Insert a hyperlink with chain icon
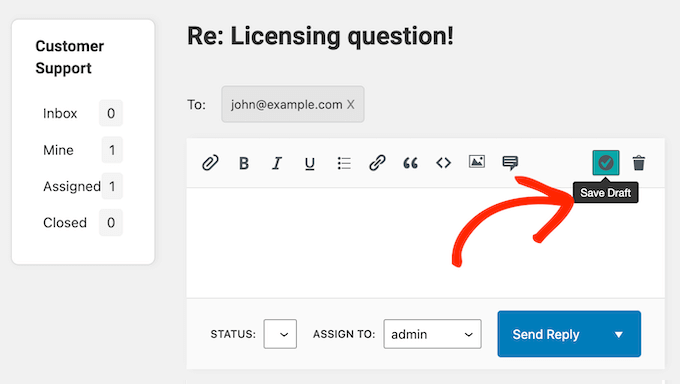The width and height of the screenshot is (680, 384). tap(377, 163)
